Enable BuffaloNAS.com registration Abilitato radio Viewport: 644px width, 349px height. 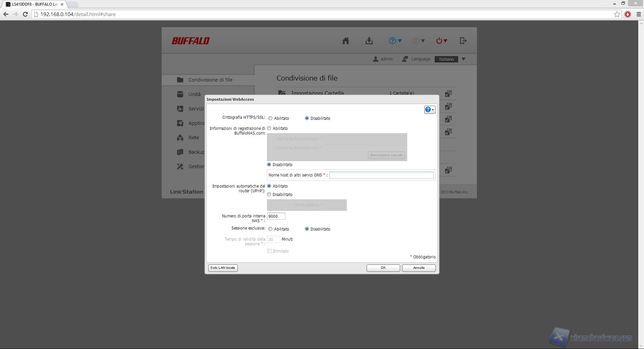click(x=269, y=128)
